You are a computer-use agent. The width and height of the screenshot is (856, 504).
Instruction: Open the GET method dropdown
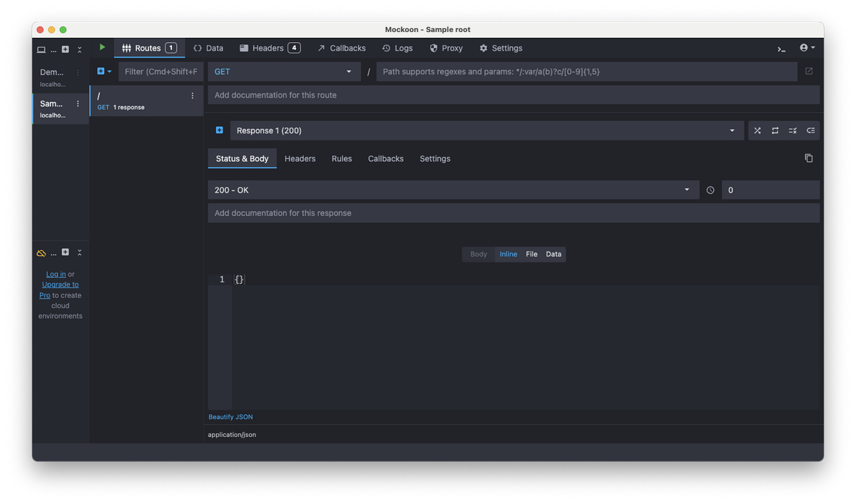click(285, 71)
